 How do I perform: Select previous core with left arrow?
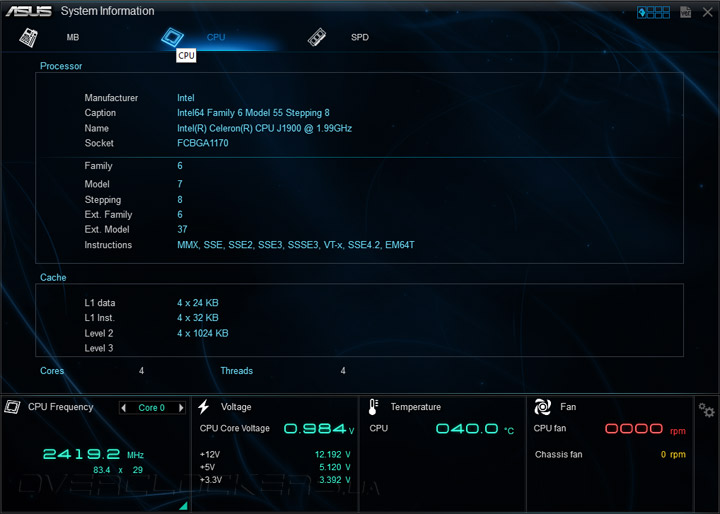click(x=124, y=408)
